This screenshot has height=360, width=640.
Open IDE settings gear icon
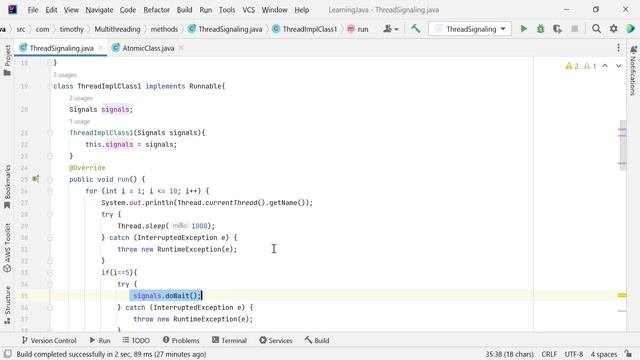click(613, 29)
